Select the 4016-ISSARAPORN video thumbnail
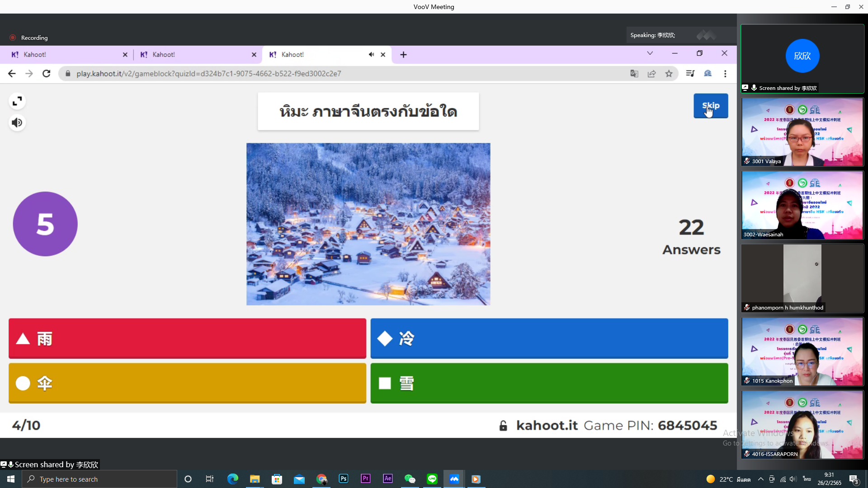Image resolution: width=868 pixels, height=488 pixels. [802, 425]
